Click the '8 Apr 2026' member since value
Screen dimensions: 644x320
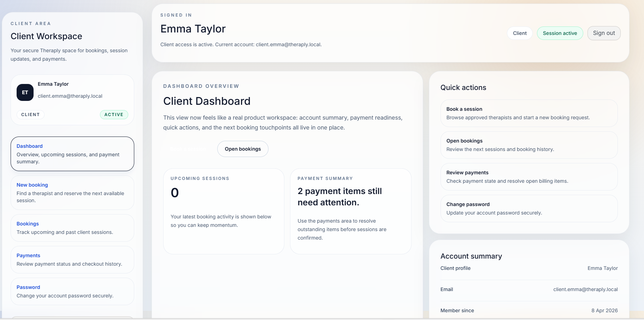pyautogui.click(x=604, y=310)
